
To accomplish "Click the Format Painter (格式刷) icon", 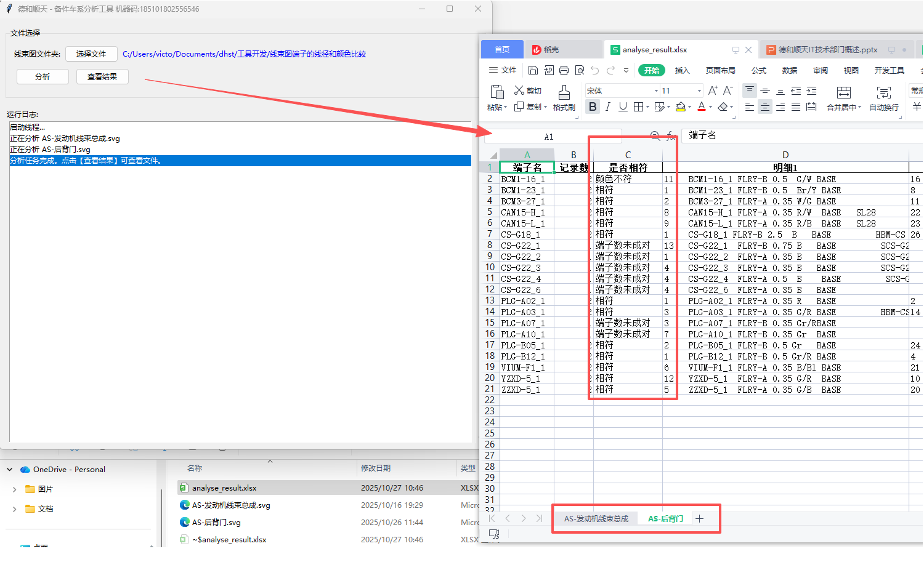I will (564, 93).
